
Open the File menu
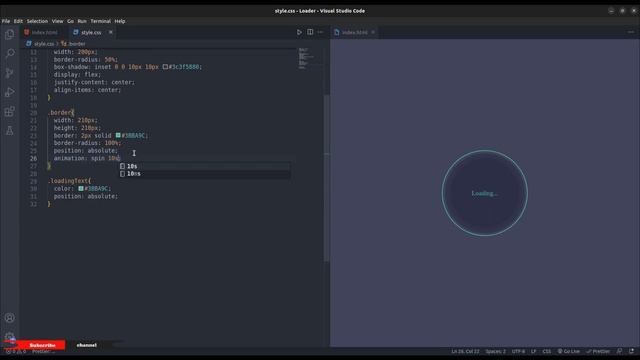click(6, 21)
